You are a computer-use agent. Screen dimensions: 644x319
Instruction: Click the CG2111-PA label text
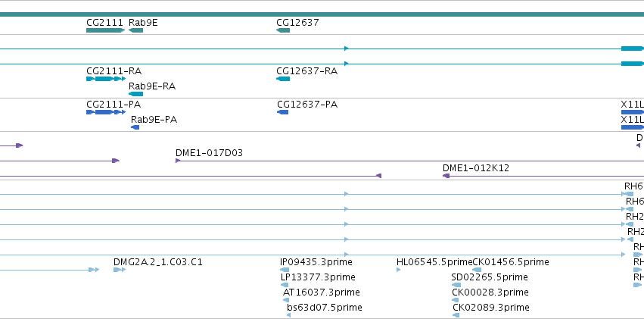tap(114, 105)
